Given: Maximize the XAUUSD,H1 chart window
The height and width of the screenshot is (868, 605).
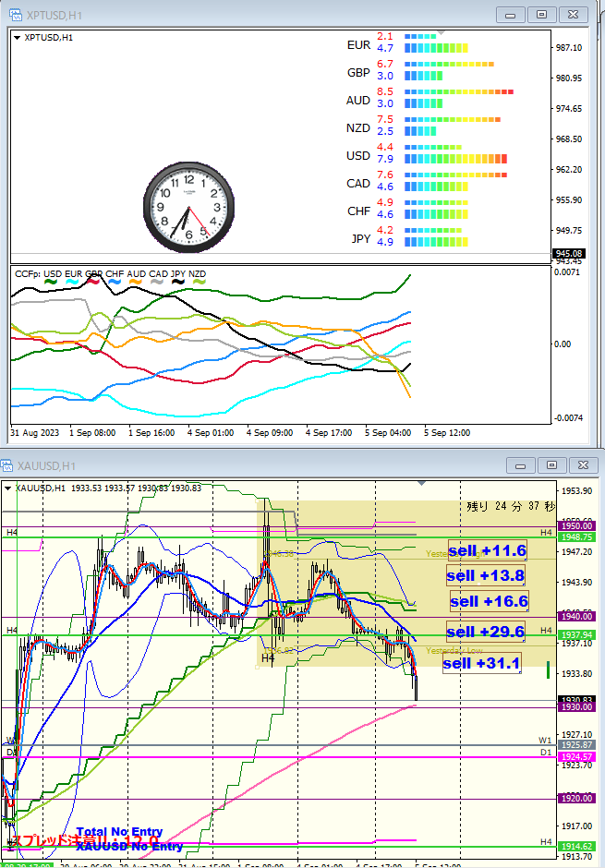Looking at the screenshot, I should click(551, 465).
